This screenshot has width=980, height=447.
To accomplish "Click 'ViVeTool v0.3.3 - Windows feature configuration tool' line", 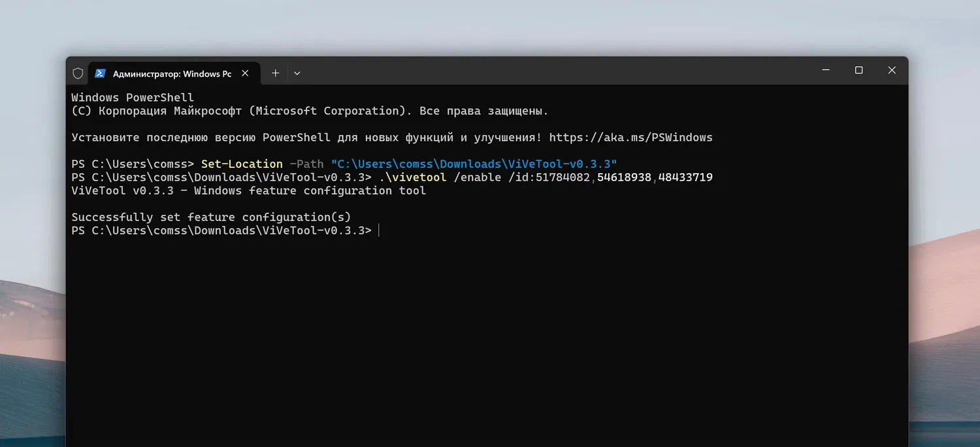I will 248,190.
